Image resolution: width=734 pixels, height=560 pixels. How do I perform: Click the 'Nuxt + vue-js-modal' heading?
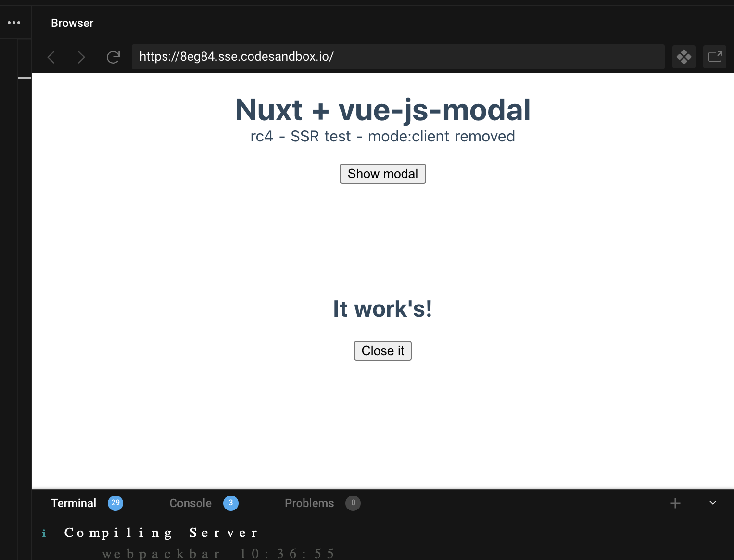point(383,110)
